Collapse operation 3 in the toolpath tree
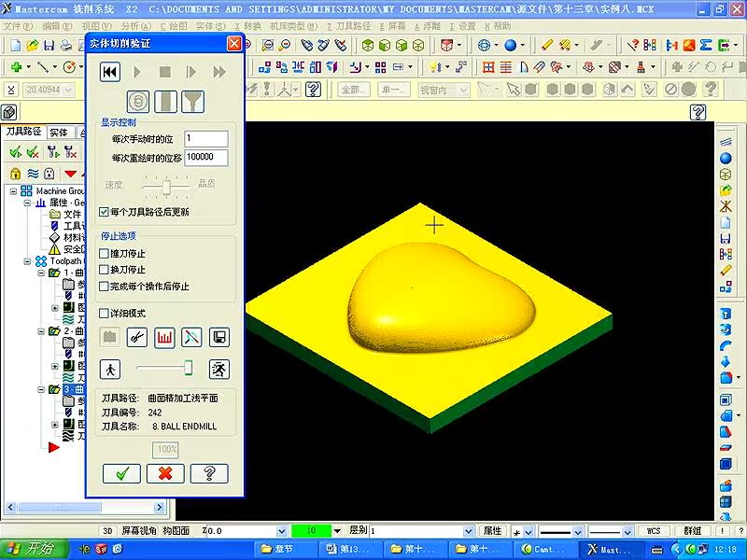Viewport: 747px width, 560px height. click(41, 389)
